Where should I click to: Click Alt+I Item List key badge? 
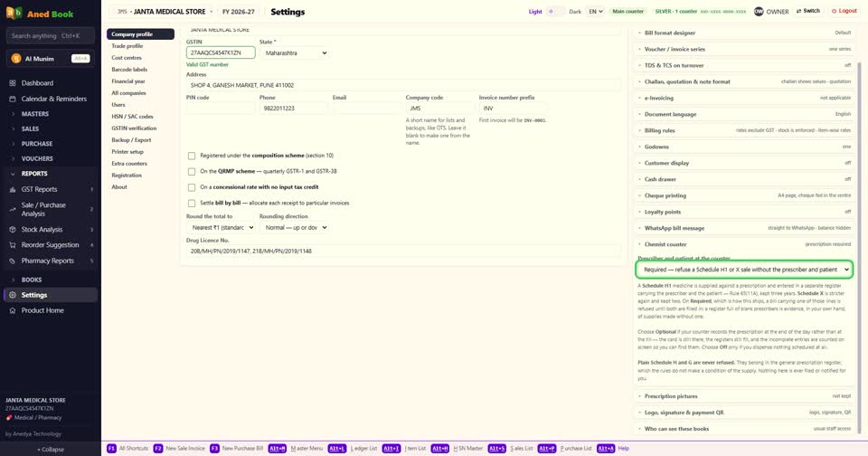tap(391, 448)
